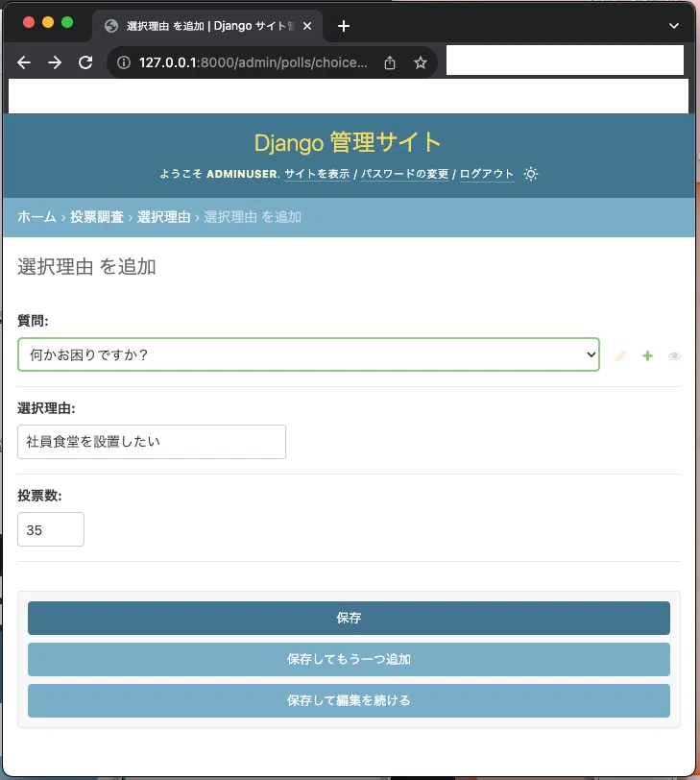Open the パスワードの変更 link
This screenshot has height=780, width=700.
pyautogui.click(x=404, y=174)
